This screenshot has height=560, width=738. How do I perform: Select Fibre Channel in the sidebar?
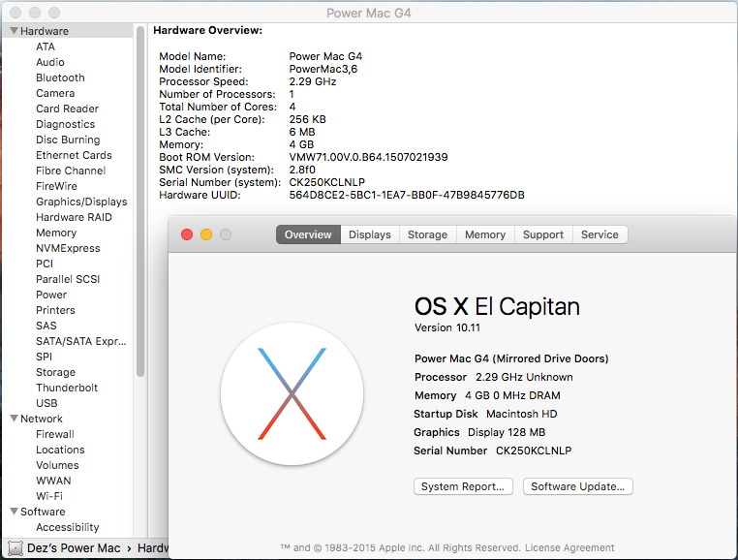[x=71, y=171]
